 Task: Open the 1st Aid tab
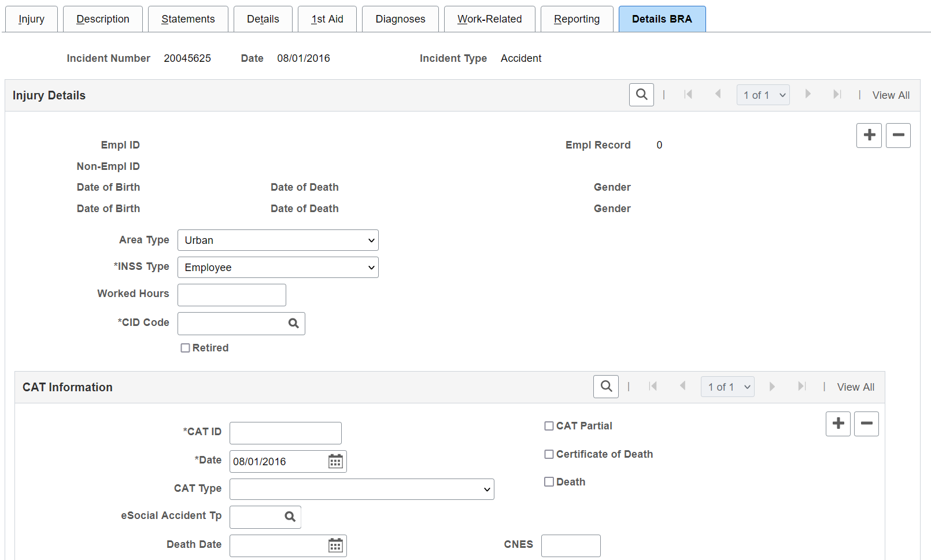[327, 19]
